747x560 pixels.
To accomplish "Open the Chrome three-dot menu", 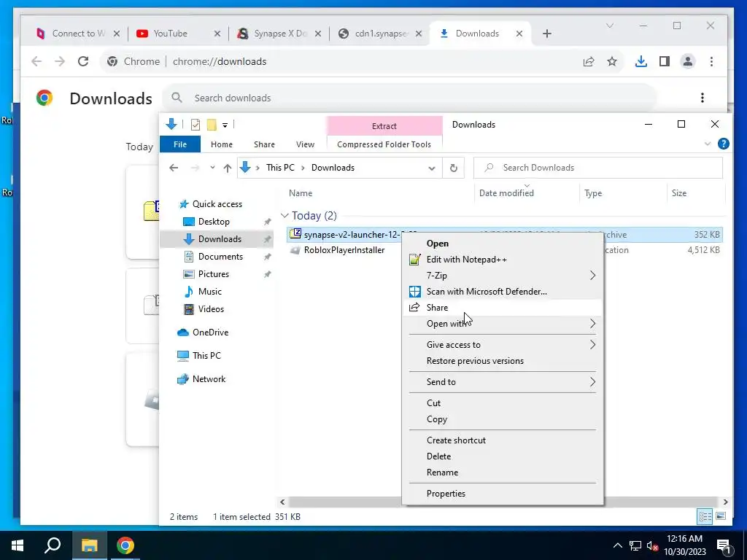I will tap(711, 61).
